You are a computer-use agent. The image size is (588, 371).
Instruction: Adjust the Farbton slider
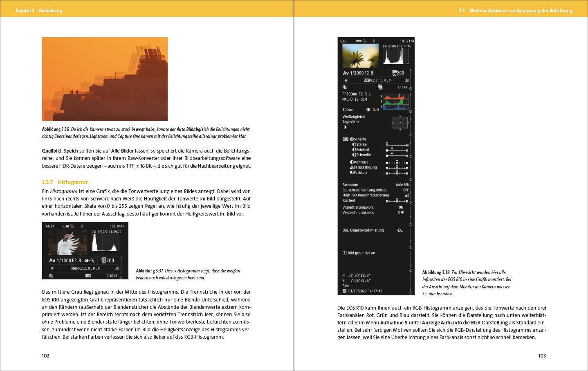pyautogui.click(x=397, y=173)
